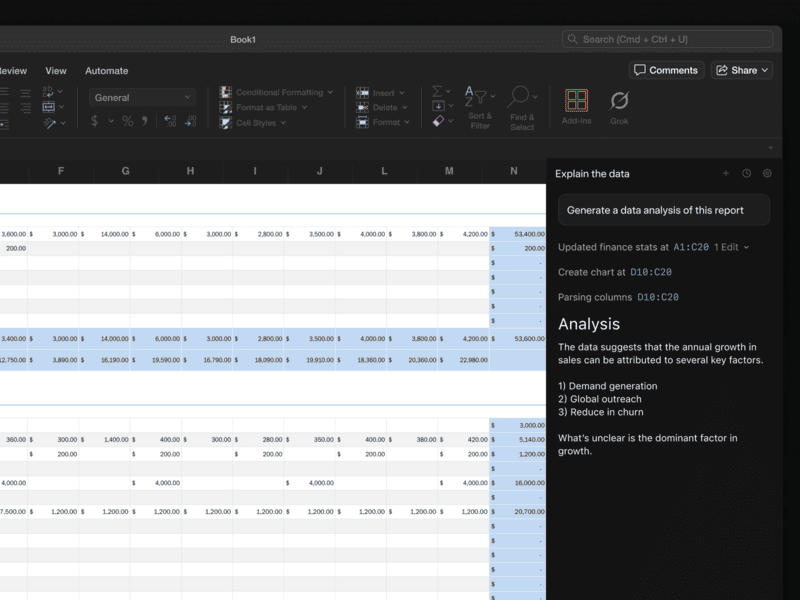Collapse the ribbon with the chevron
The width and height of the screenshot is (800, 600).
pyautogui.click(x=770, y=148)
